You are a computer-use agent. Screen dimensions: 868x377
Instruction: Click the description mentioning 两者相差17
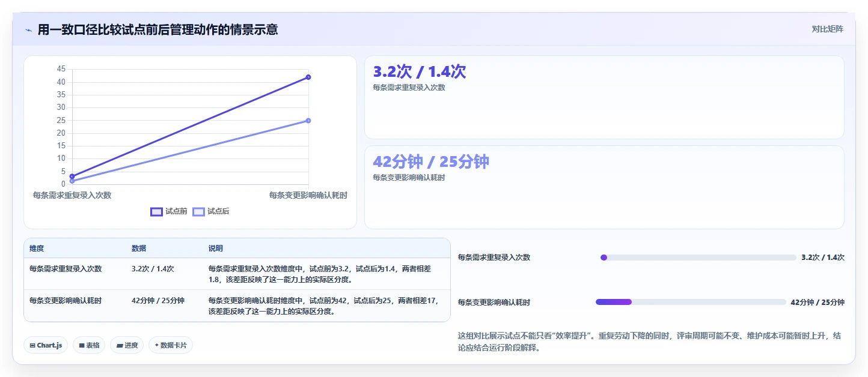click(x=323, y=306)
